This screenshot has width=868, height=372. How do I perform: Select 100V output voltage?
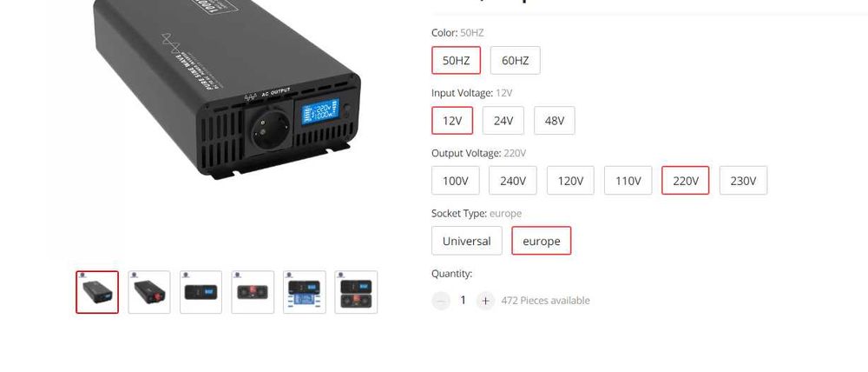click(456, 180)
